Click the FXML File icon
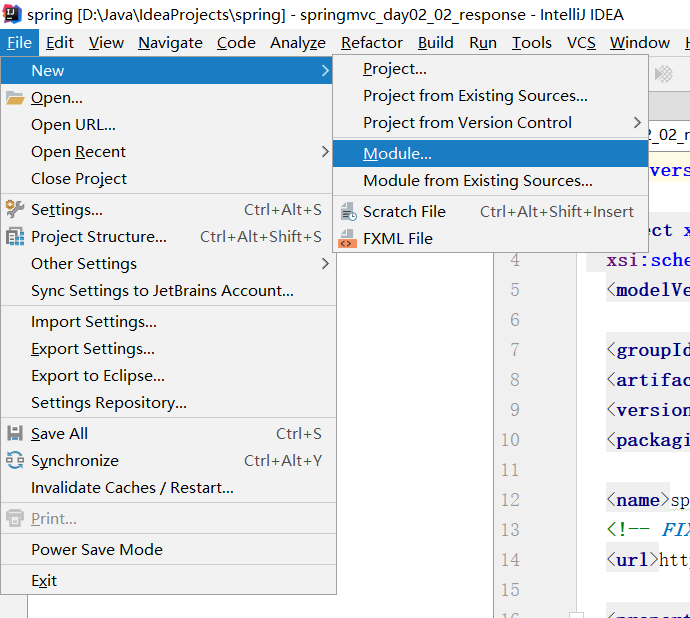The width and height of the screenshot is (690, 618). coord(347,239)
